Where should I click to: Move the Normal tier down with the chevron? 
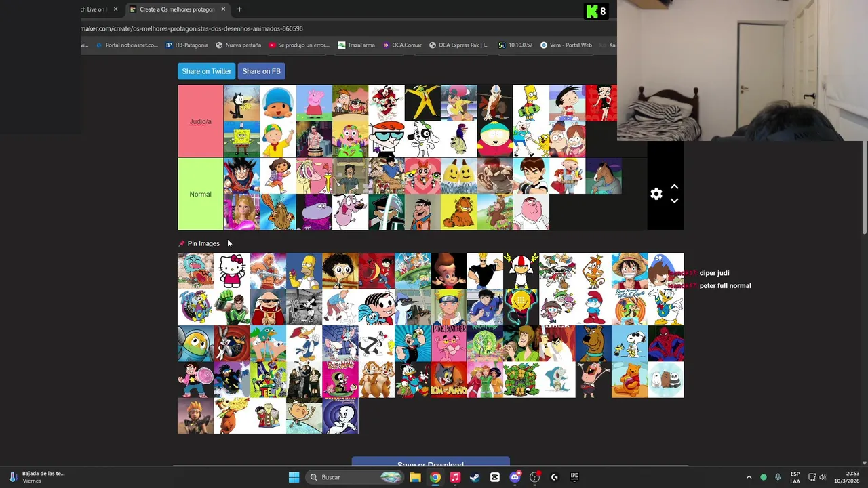(674, 201)
